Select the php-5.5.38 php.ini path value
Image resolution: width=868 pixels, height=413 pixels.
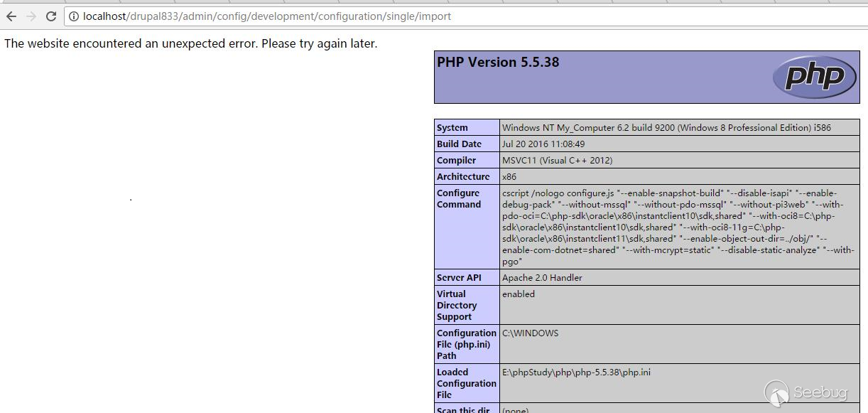[576, 372]
